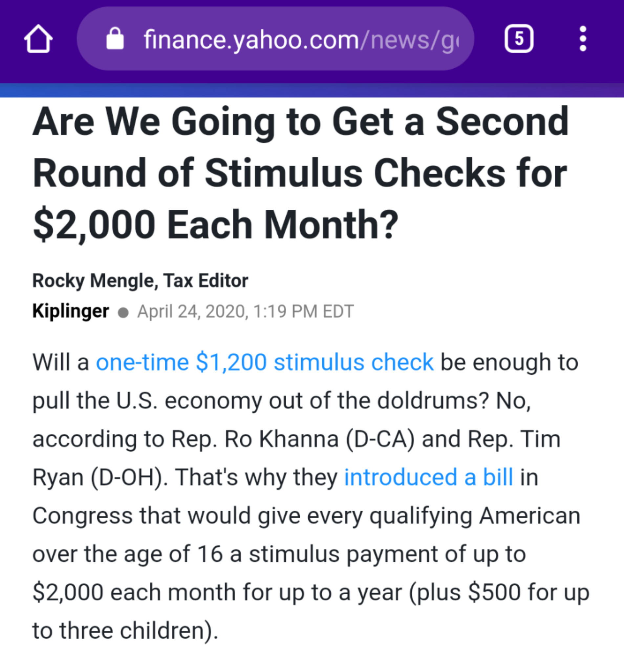
Task: Open the one-time $1,200 stimulus check link
Action: (x=265, y=363)
